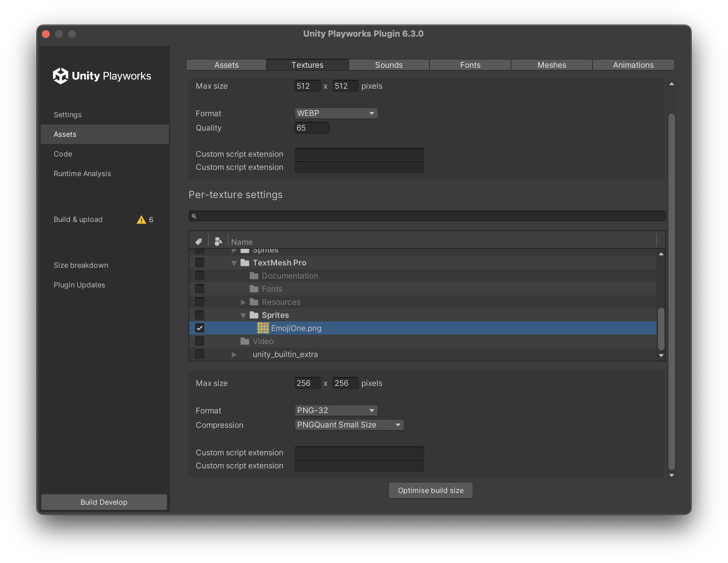This screenshot has width=728, height=563.
Task: Click the per-texture max width 256 field
Action: tap(307, 383)
